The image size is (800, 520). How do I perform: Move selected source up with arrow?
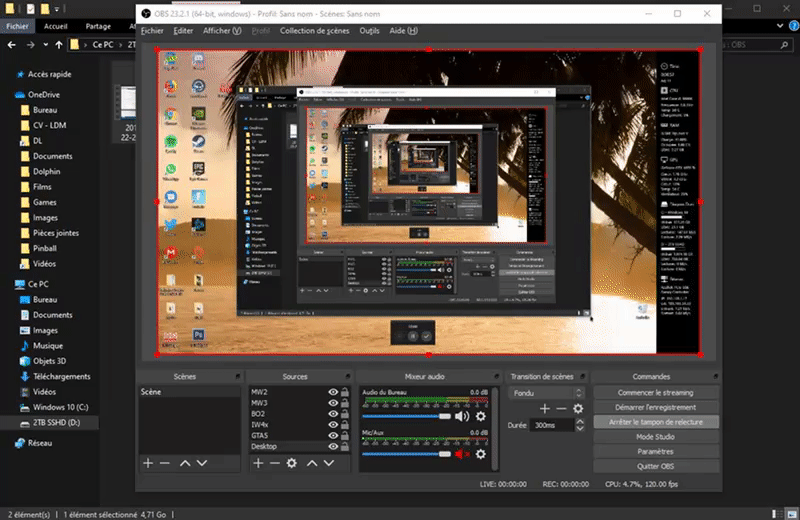[312, 463]
